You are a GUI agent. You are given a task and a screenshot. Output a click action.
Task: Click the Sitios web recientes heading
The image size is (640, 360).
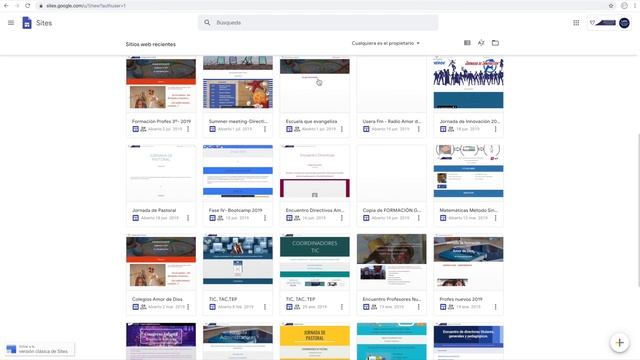[x=151, y=44]
